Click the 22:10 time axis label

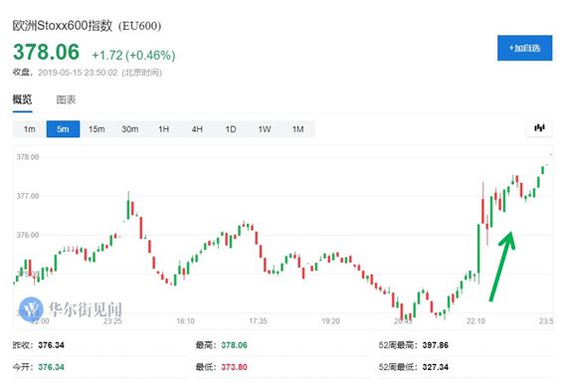[x=476, y=321]
